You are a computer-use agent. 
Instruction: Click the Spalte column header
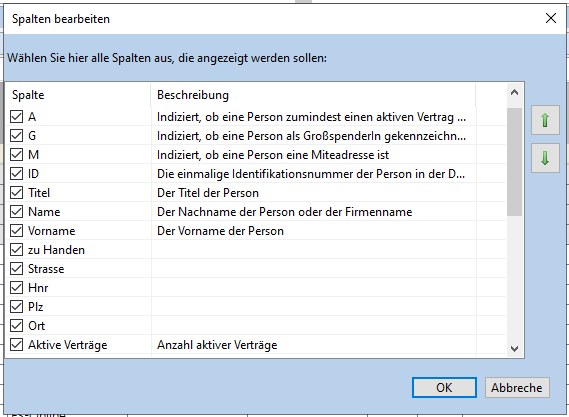point(78,95)
